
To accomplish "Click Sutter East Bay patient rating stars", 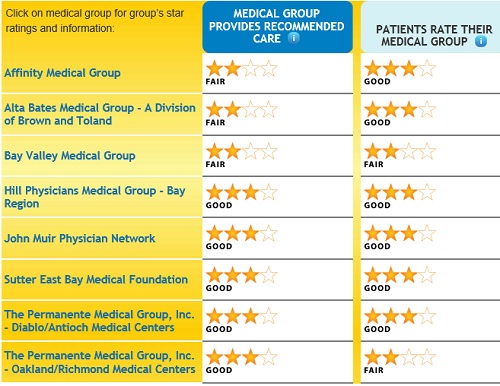I will (400, 275).
